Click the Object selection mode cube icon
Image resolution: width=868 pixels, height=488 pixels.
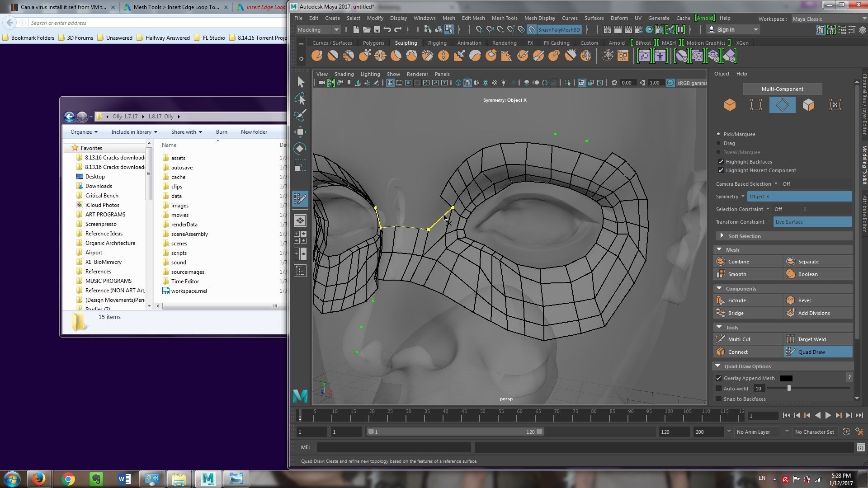[x=730, y=105]
